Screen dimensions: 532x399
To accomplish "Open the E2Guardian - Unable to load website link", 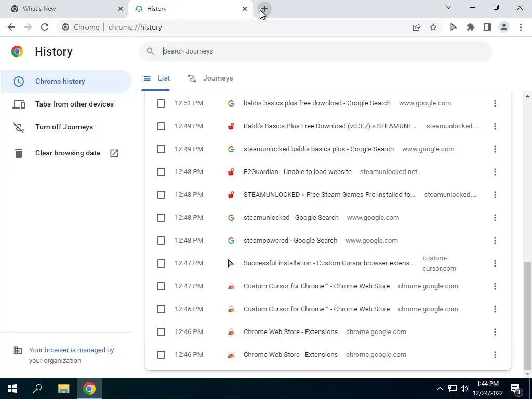I will point(298,172).
